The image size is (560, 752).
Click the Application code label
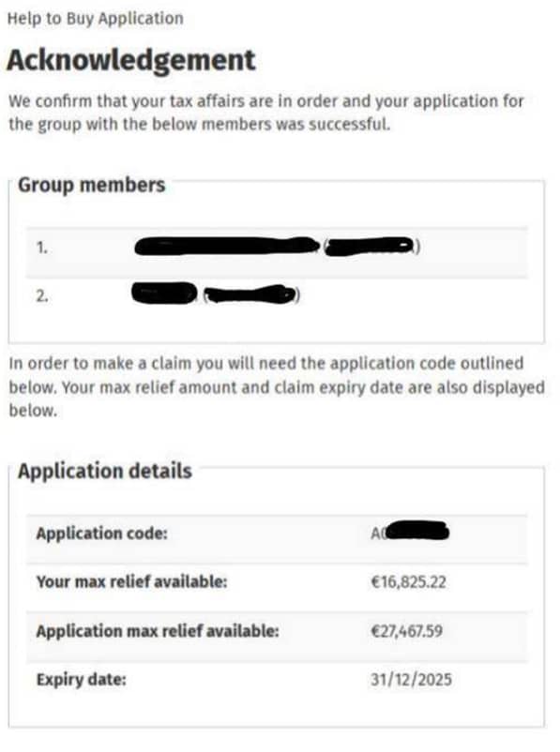tap(101, 534)
